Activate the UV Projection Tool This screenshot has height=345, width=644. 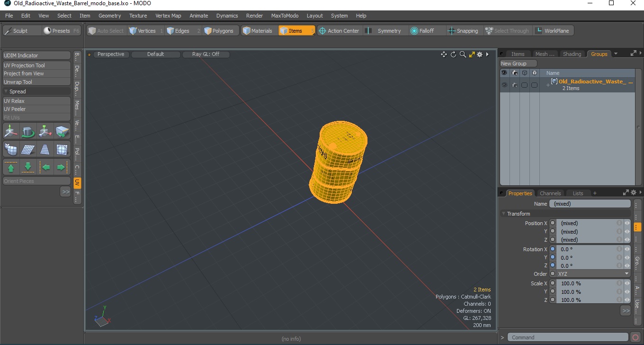(37, 65)
